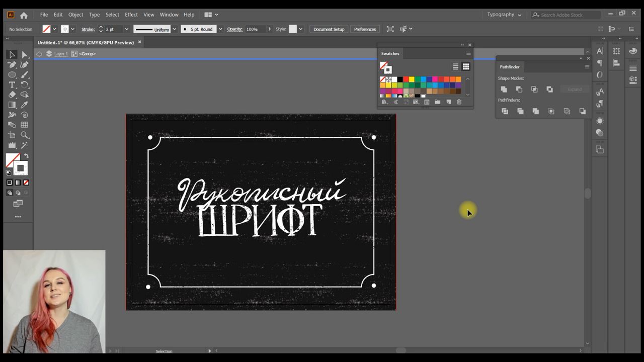The width and height of the screenshot is (644, 362).
Task: Click the Unite shape mode icon
Action: pos(504,89)
